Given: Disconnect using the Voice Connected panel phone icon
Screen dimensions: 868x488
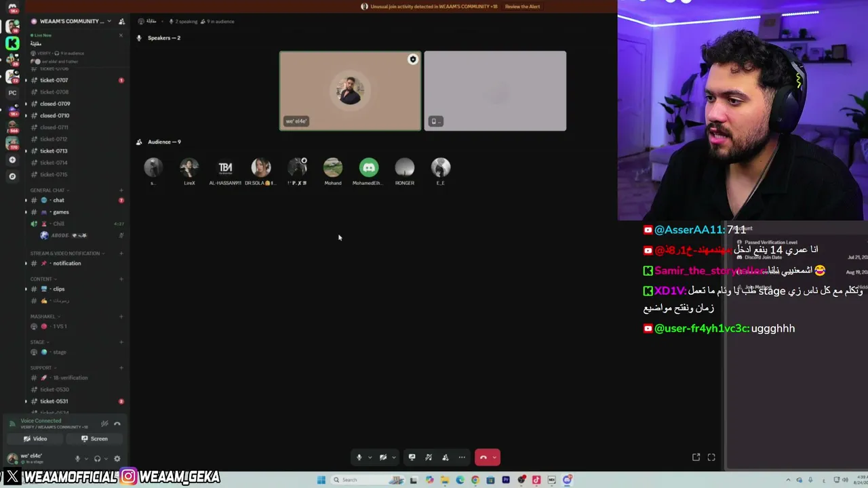Looking at the screenshot, I should tap(117, 424).
